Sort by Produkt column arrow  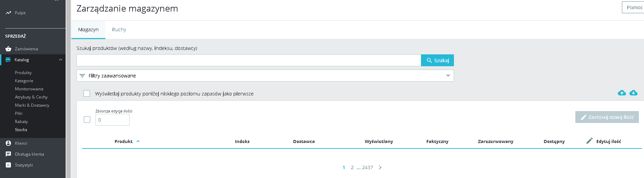138,141
